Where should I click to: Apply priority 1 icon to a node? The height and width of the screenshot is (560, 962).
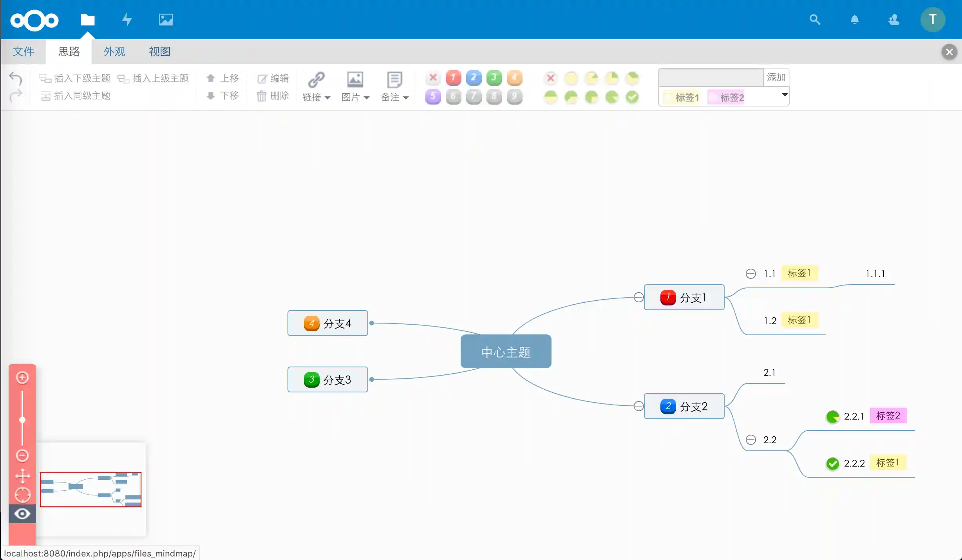[x=453, y=78]
